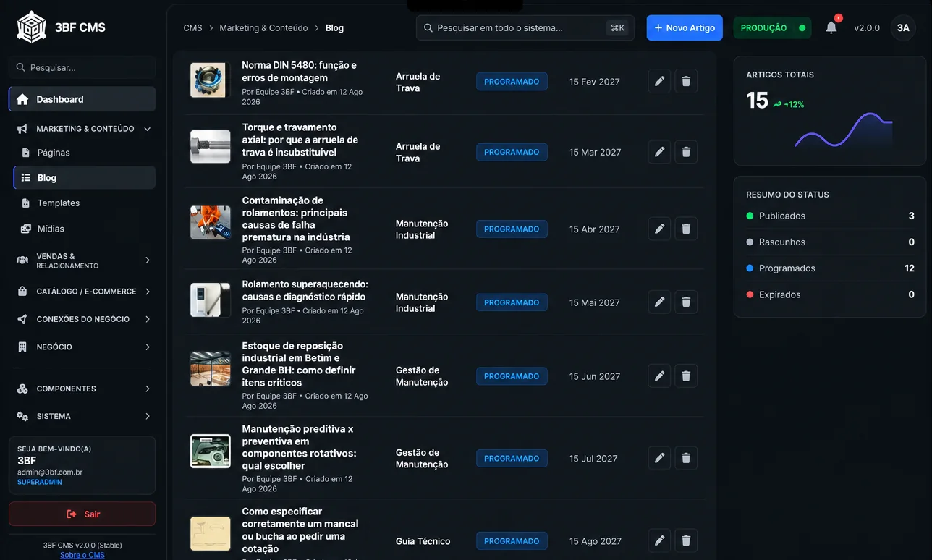Expand the Sistema section
Viewport: 932px width, 560px height.
82,416
